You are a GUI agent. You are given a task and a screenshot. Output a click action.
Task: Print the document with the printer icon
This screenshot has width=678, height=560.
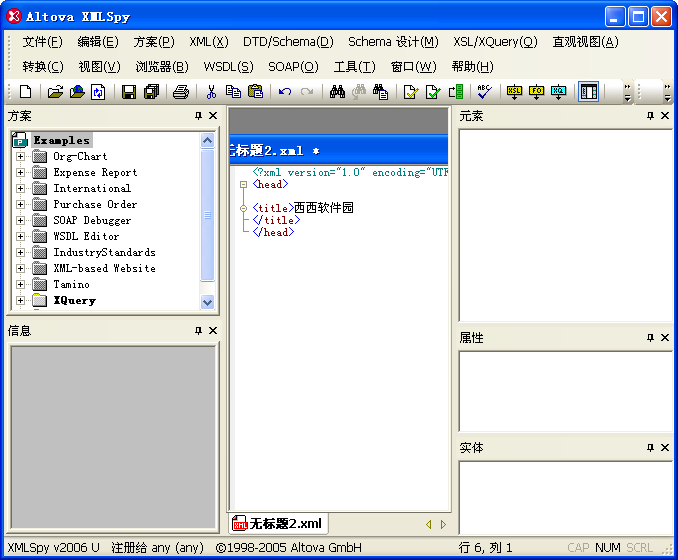pos(181,92)
